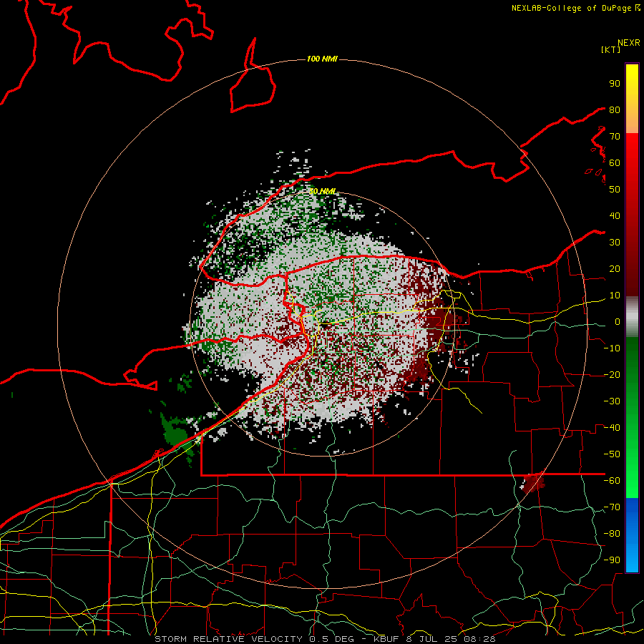Screen dimensions: 644x644
Task: Click the blue bottom segment of the velocity color bar
Action: point(632,535)
